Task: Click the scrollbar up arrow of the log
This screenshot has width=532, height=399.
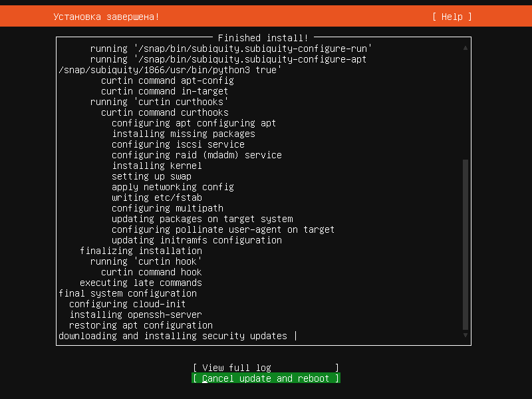Action: pyautogui.click(x=465, y=49)
